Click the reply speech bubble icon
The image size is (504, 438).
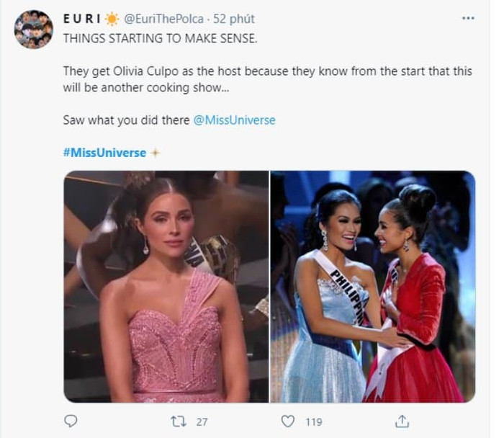(x=71, y=421)
